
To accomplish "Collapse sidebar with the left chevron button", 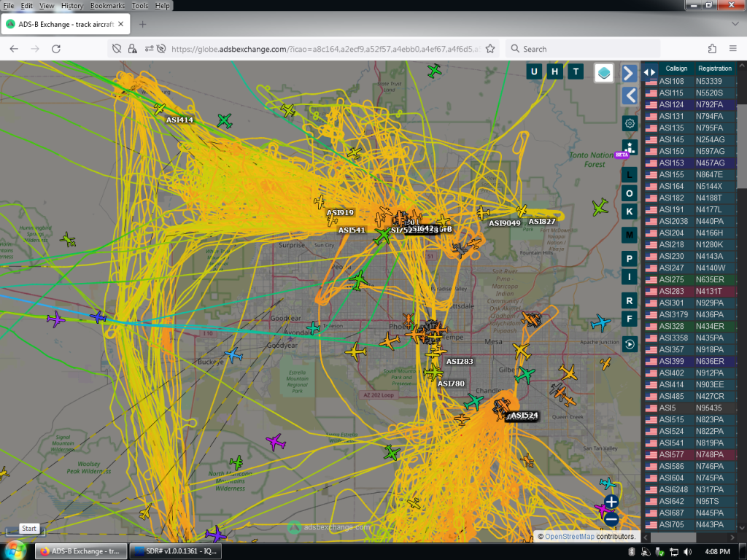I will [x=630, y=96].
